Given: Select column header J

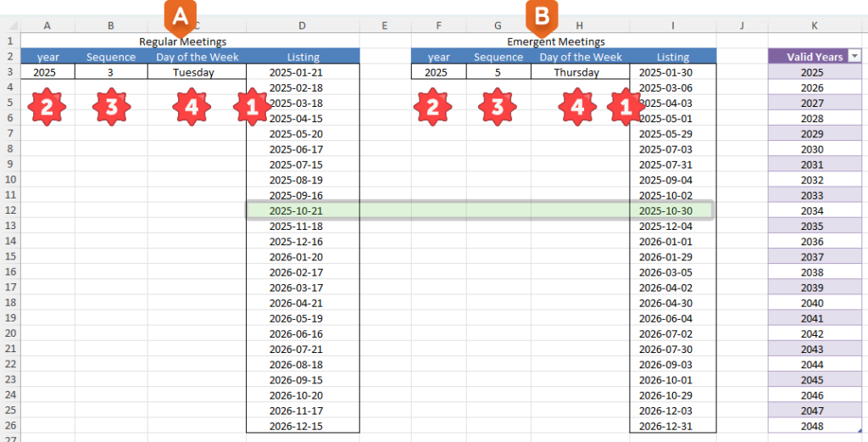Looking at the screenshot, I should point(741,26).
